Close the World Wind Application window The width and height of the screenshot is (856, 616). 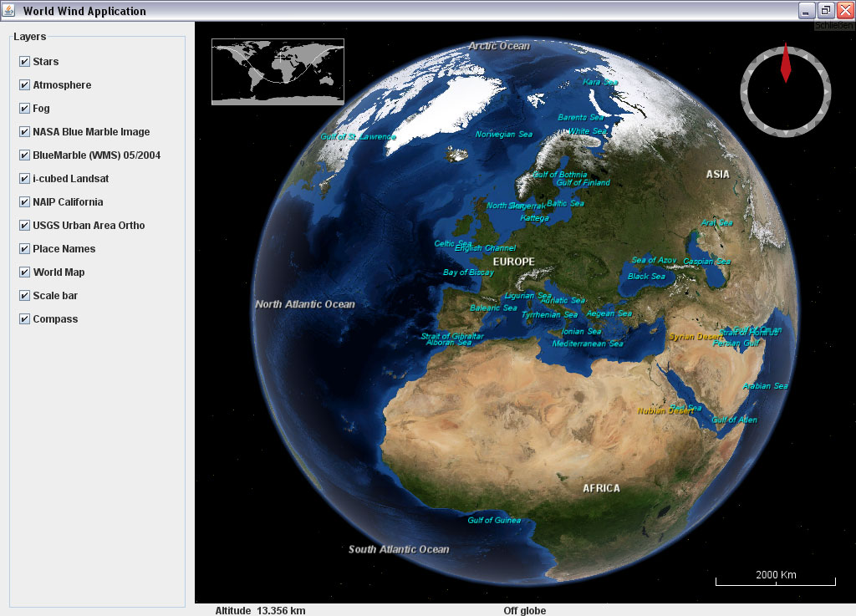tap(845, 10)
